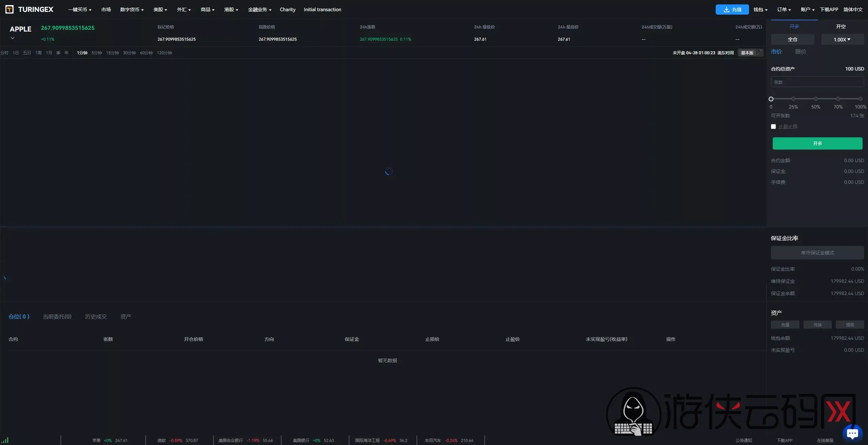
Task: Set position slider to 70% marker
Action: [838, 99]
